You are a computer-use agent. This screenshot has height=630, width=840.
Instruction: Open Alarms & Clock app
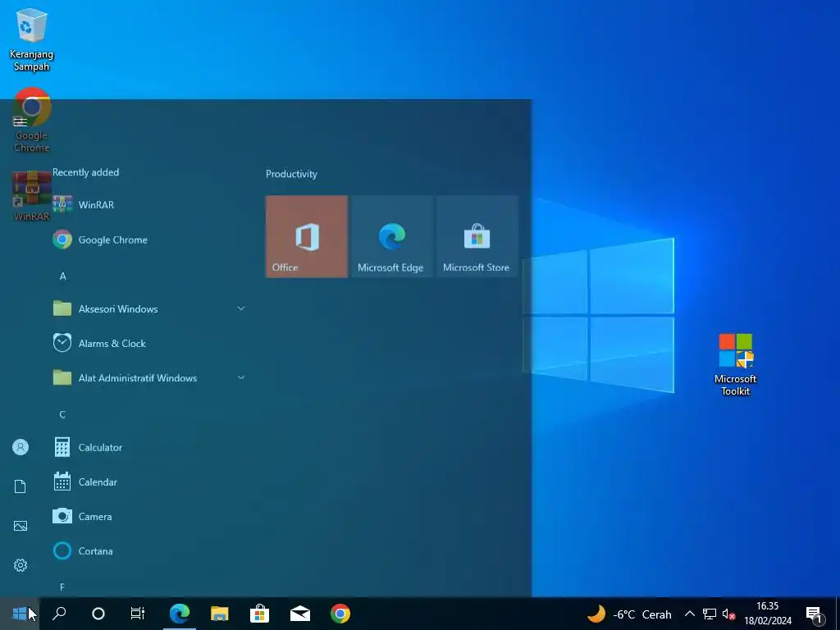coord(149,343)
